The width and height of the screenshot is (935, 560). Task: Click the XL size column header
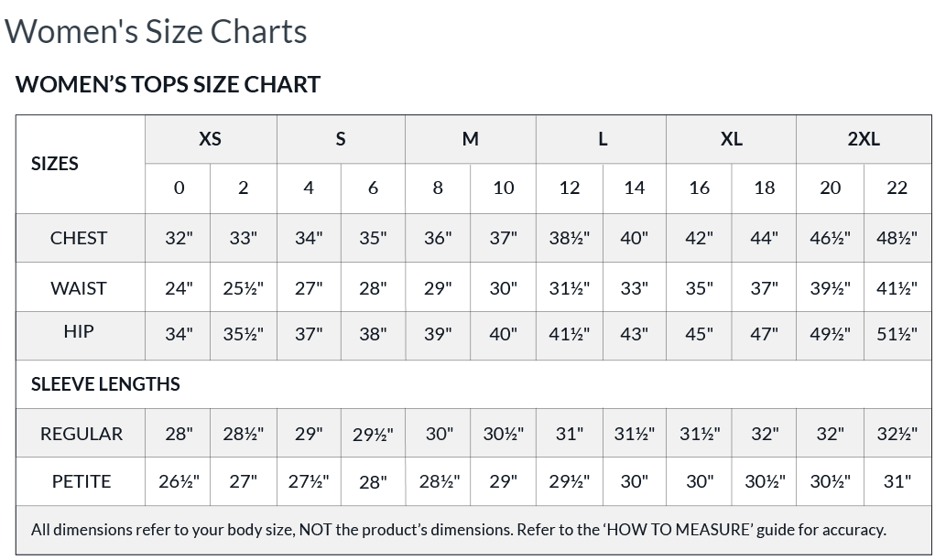tap(731, 139)
